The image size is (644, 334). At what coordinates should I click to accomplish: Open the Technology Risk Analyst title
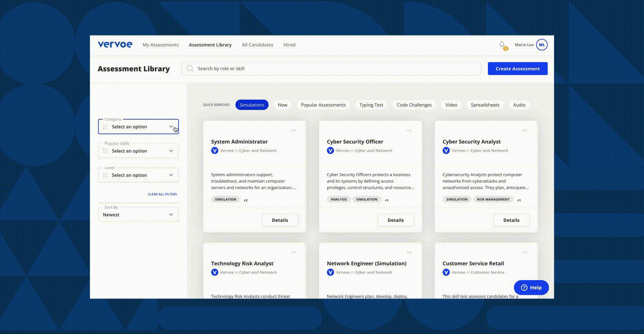[242, 263]
